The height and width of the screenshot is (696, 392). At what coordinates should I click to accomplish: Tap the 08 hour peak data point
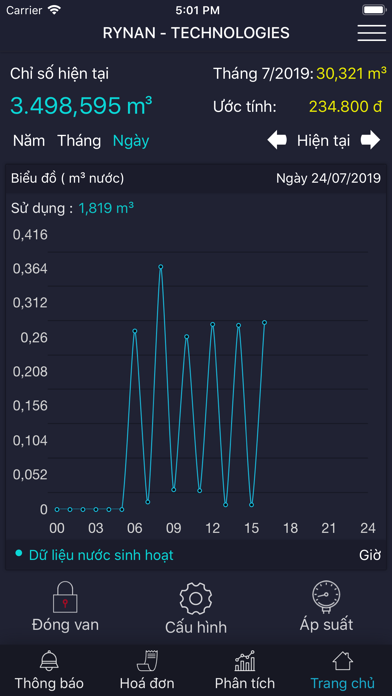(x=161, y=267)
